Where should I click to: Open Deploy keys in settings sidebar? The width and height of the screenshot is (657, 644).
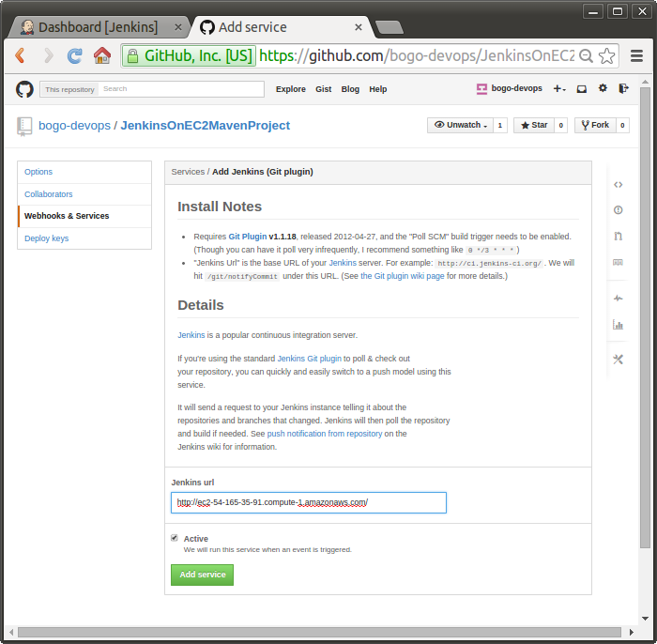[x=47, y=238]
